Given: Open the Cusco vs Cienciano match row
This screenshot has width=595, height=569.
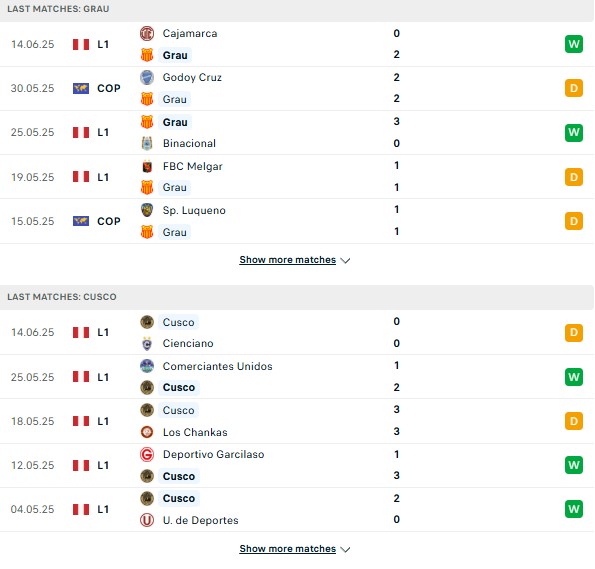Looking at the screenshot, I should [x=297, y=333].
